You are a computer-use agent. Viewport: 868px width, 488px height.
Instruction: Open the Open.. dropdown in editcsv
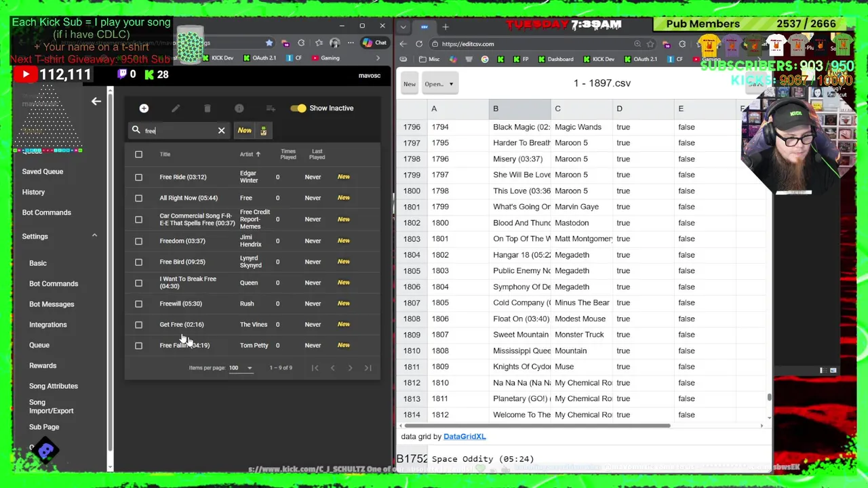(x=439, y=84)
